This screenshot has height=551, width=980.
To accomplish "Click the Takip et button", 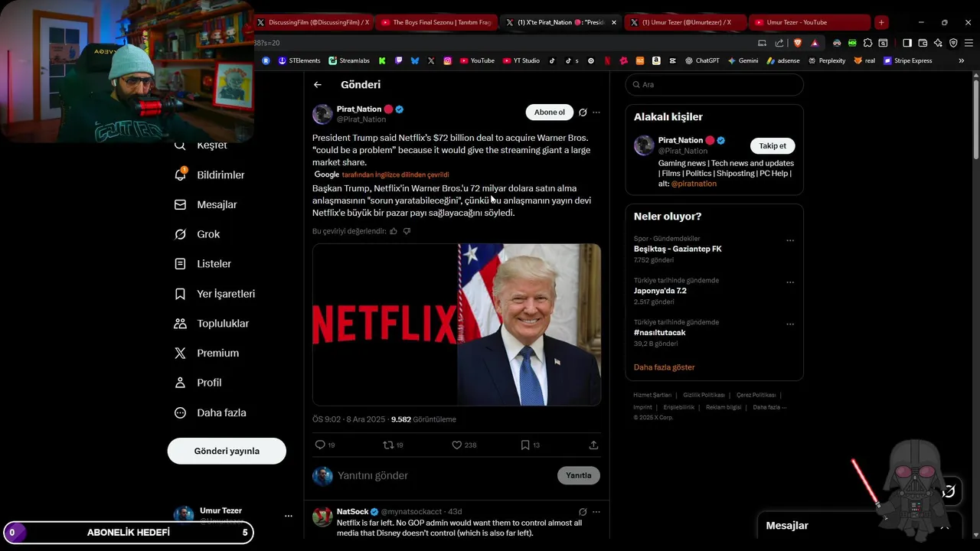I will tap(773, 146).
